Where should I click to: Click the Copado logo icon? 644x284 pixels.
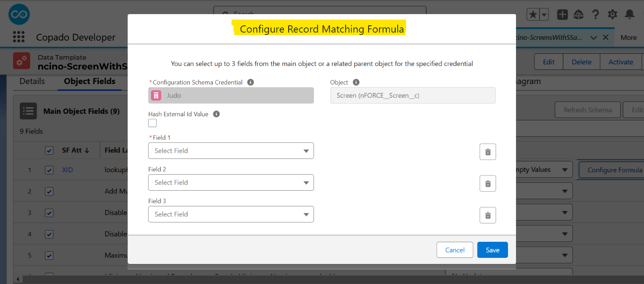pyautogui.click(x=19, y=14)
